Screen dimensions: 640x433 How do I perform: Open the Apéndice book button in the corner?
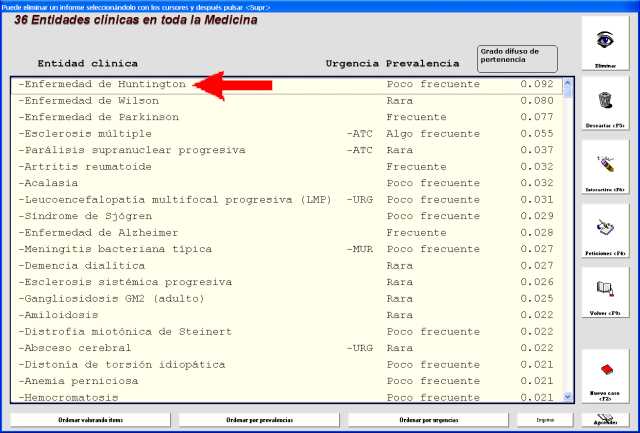tap(605, 419)
